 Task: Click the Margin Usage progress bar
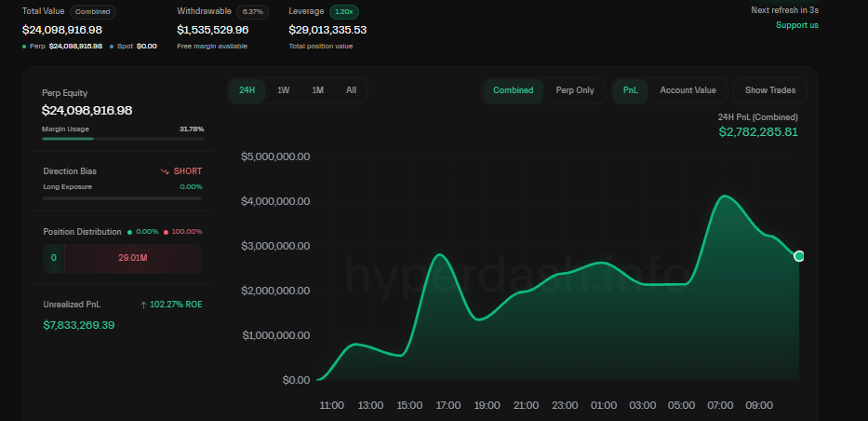click(123, 139)
